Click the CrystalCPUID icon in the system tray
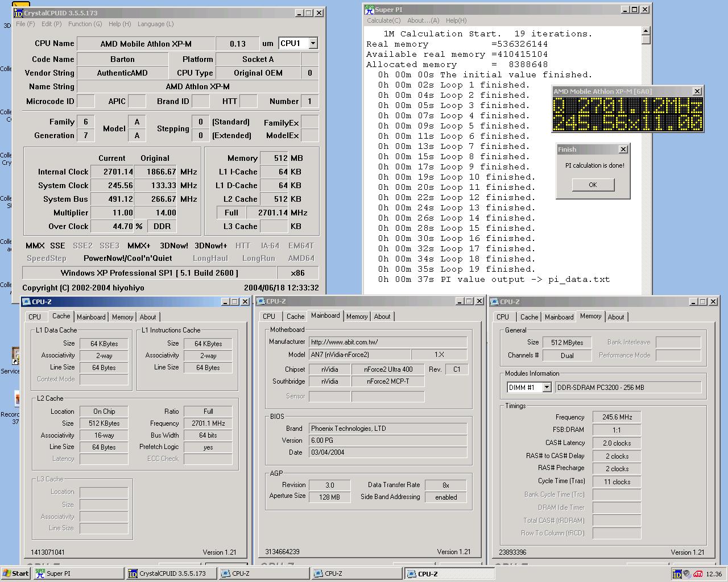 (x=677, y=574)
